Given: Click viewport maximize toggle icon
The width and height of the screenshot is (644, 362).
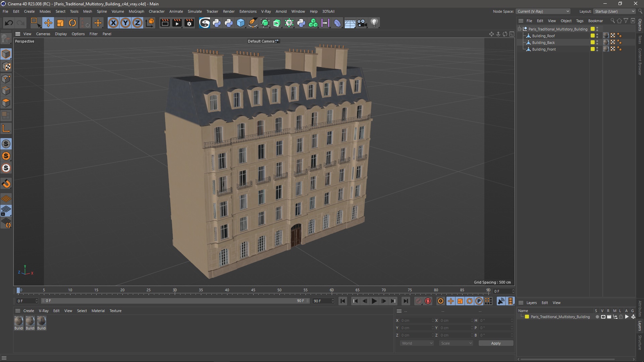Looking at the screenshot, I should (x=512, y=34).
